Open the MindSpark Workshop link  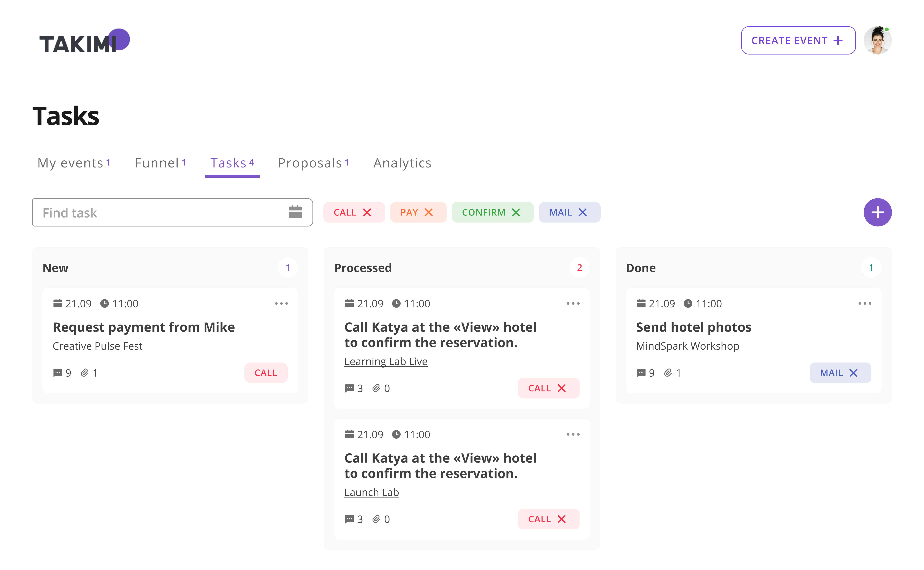(687, 346)
